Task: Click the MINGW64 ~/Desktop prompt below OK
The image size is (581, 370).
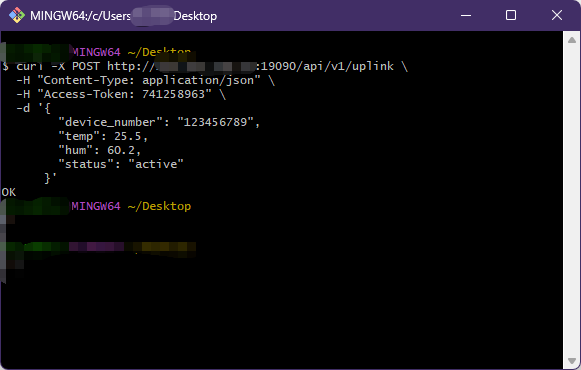Action: point(131,206)
